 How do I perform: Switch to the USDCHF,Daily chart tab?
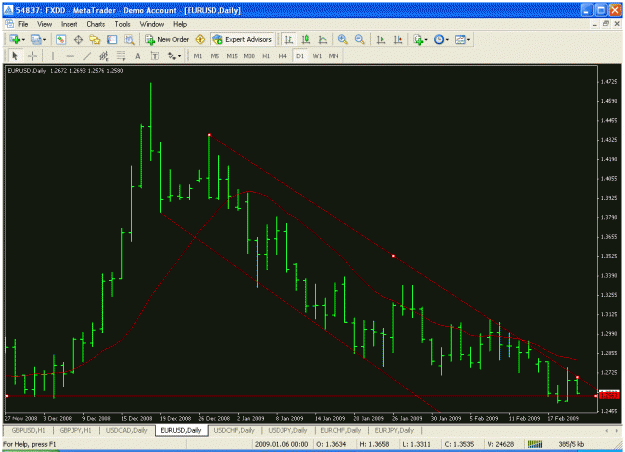pos(234,430)
